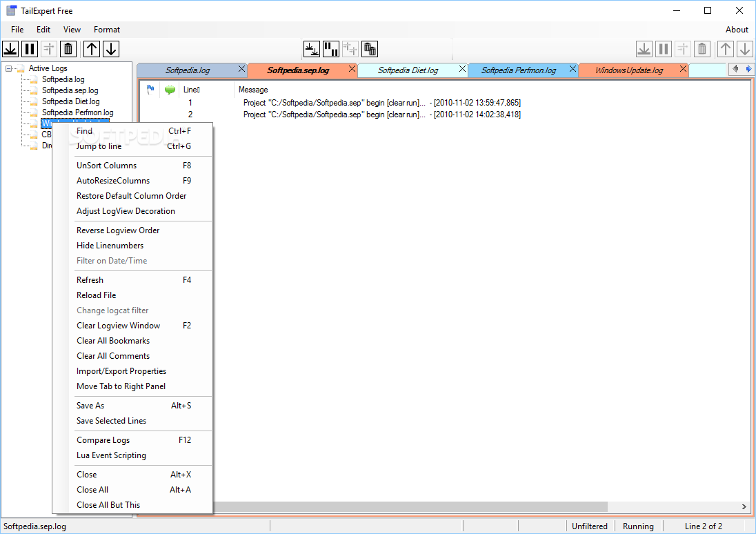The width and height of the screenshot is (756, 534).
Task: Click the left toolbar follow-tail download arrow icon
Action: [10, 49]
